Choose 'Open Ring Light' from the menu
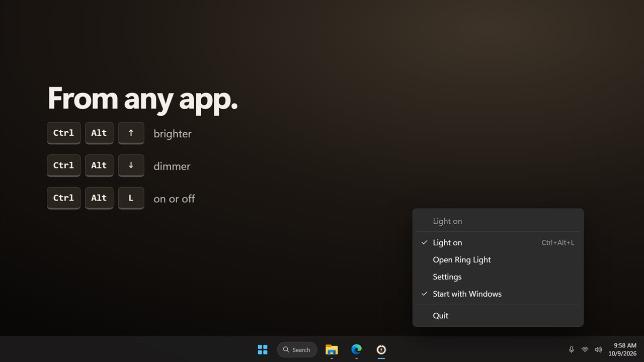The width and height of the screenshot is (644, 362). click(x=498, y=259)
